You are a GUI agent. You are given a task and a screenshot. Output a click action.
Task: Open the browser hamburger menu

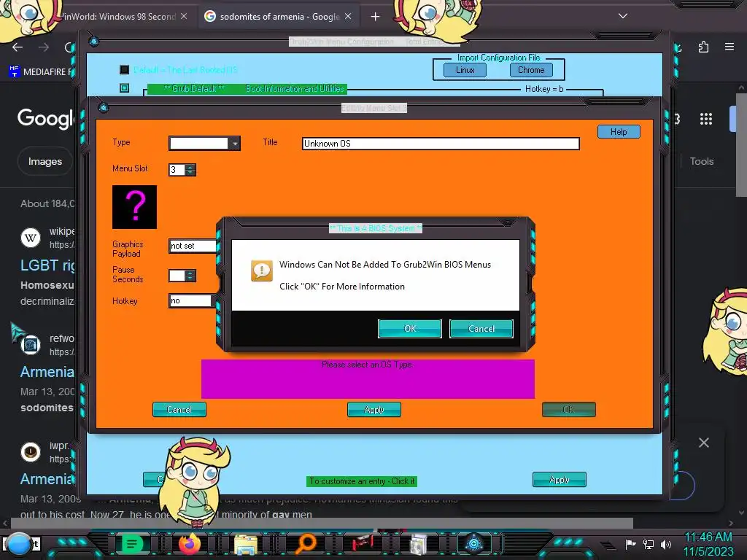point(729,47)
